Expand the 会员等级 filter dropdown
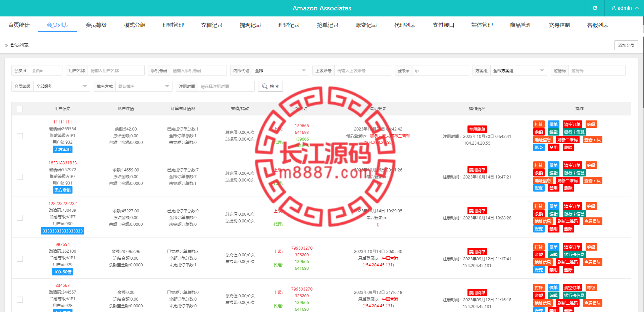This screenshot has width=644, height=312. (61, 86)
